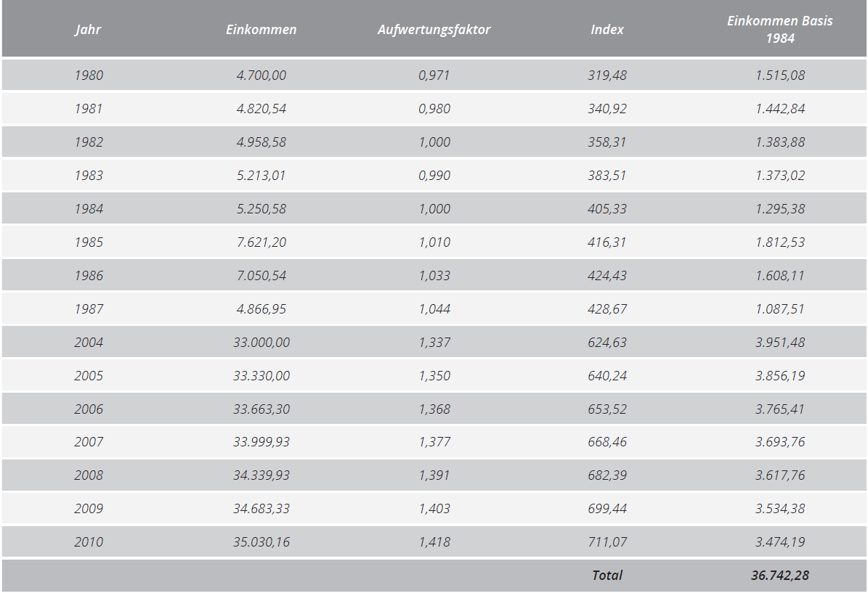The width and height of the screenshot is (868, 593).
Task: Select the year cell 2008
Action: click(x=89, y=475)
